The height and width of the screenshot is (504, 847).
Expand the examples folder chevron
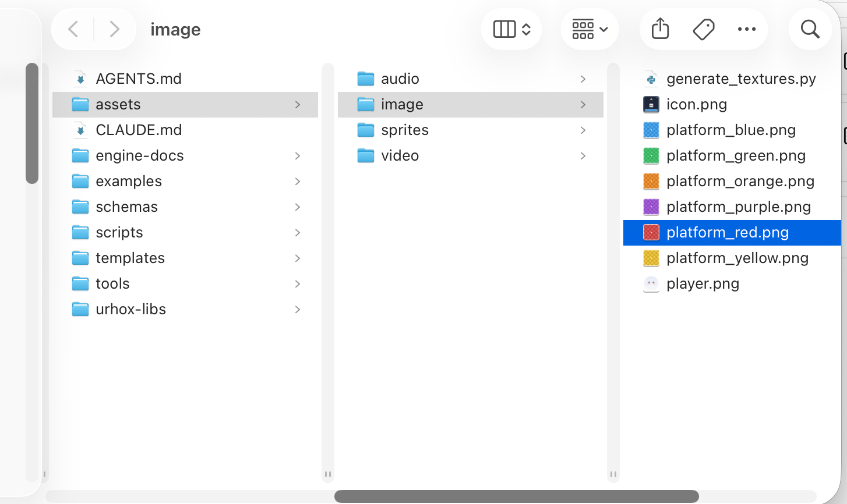298,181
